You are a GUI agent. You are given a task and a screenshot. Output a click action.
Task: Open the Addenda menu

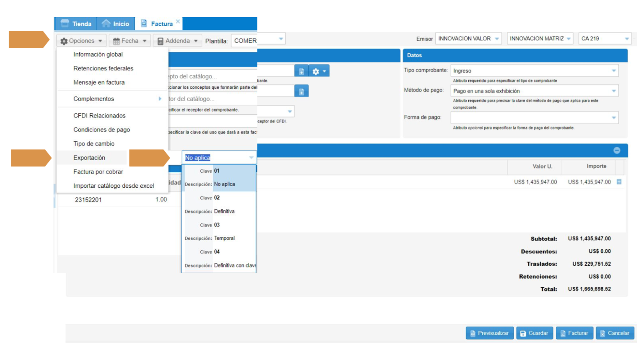pos(177,41)
